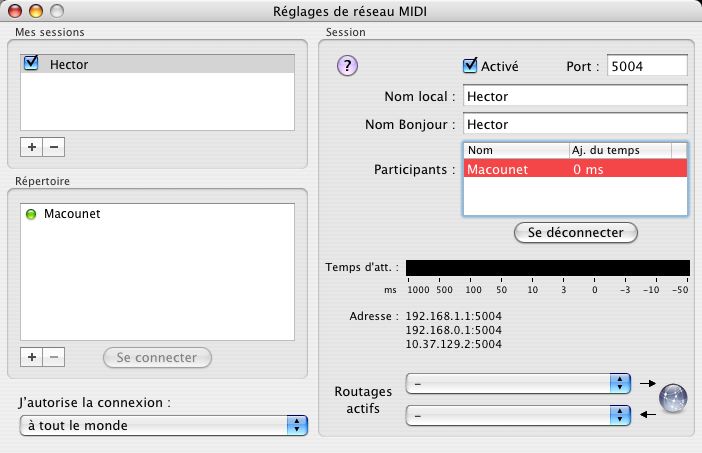Viewport: 702px width, 453px height.
Task: Click the green status dot beside Macounet
Action: tap(31, 214)
